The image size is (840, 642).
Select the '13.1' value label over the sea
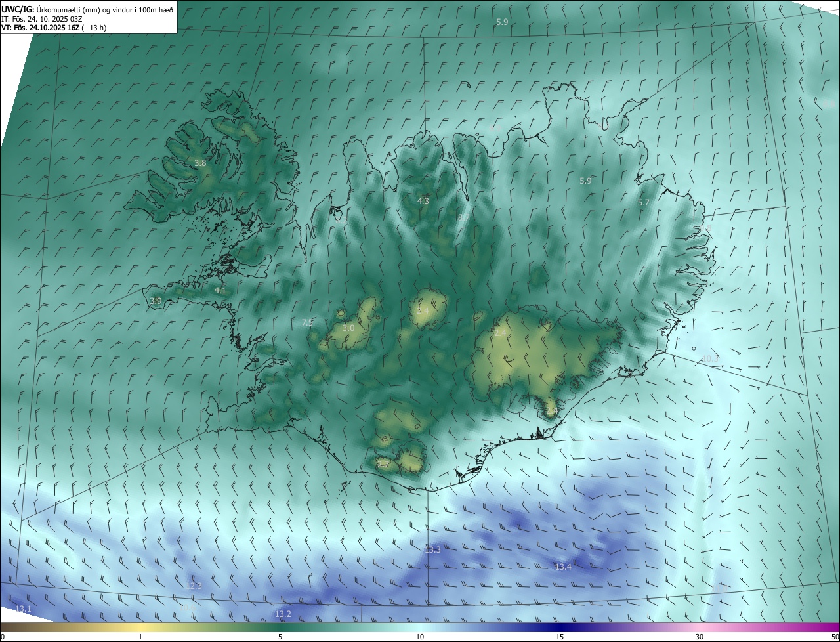23,609
